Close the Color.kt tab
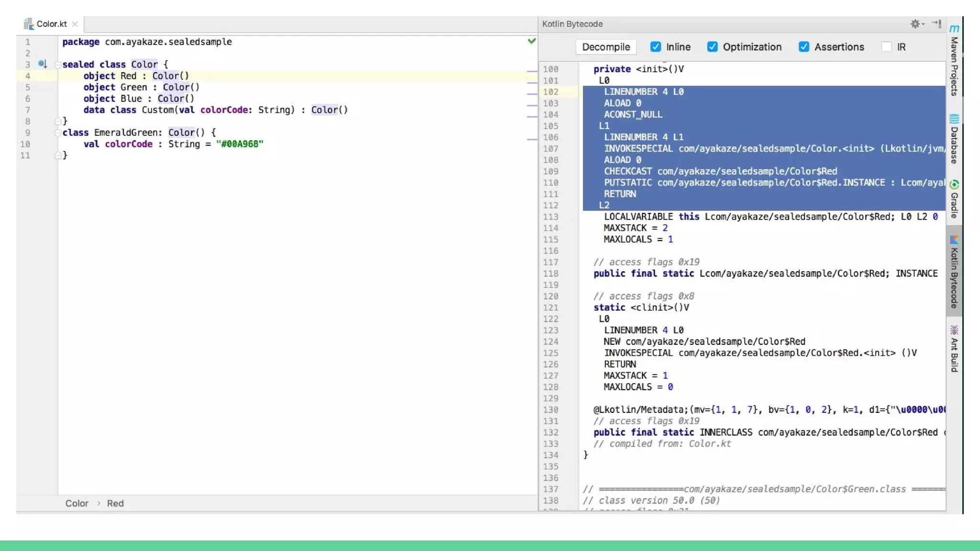 coord(75,24)
